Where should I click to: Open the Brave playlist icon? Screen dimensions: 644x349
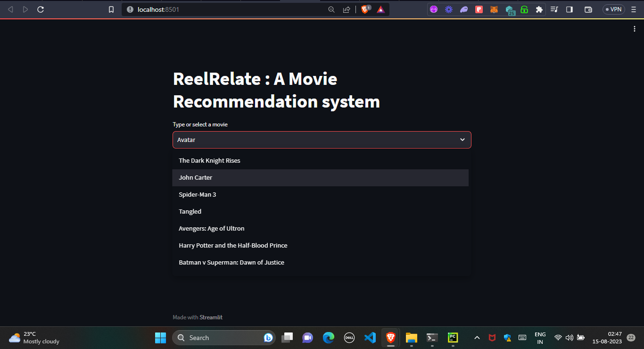coord(554,9)
